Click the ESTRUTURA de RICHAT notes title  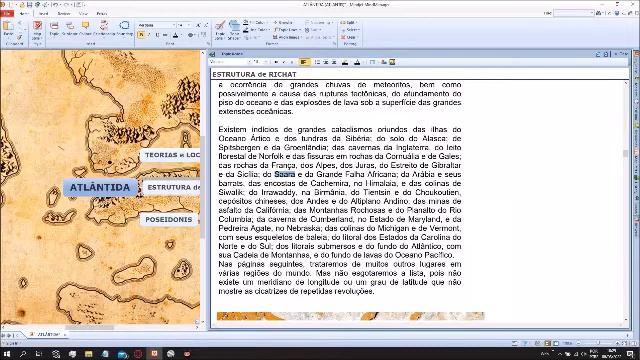254,75
